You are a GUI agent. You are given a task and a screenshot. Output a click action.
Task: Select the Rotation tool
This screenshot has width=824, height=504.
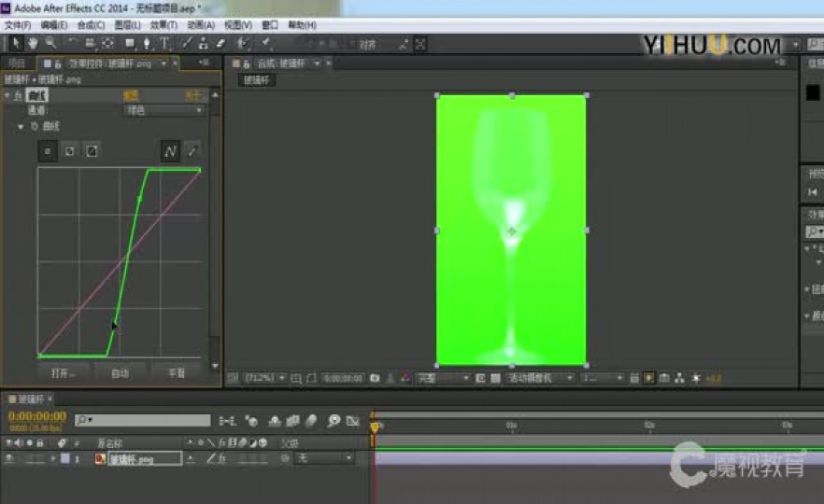tap(72, 43)
